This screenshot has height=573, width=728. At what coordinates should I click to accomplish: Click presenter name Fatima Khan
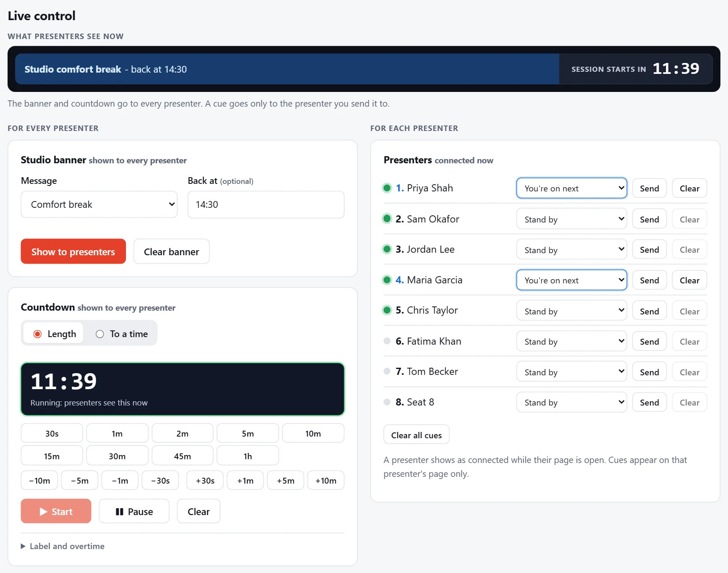tap(434, 341)
